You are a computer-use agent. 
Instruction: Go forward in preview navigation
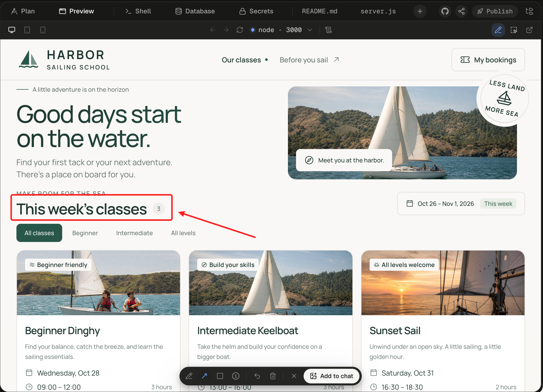[x=226, y=30]
